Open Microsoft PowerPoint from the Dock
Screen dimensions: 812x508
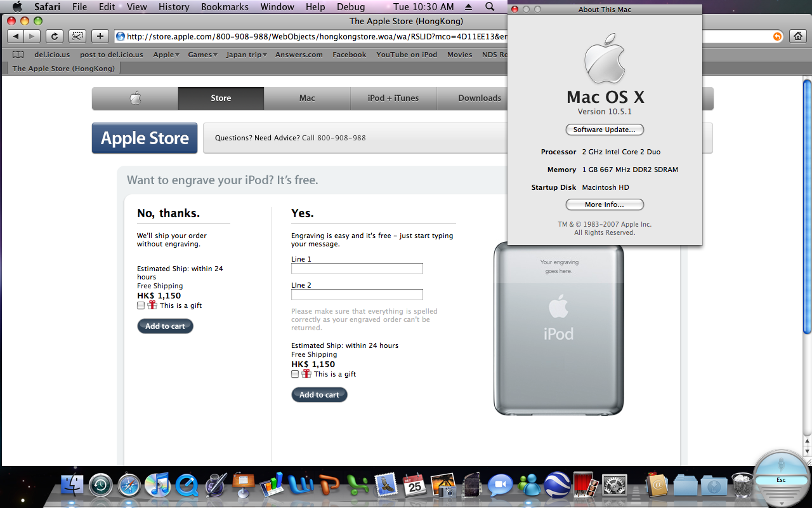coord(329,486)
